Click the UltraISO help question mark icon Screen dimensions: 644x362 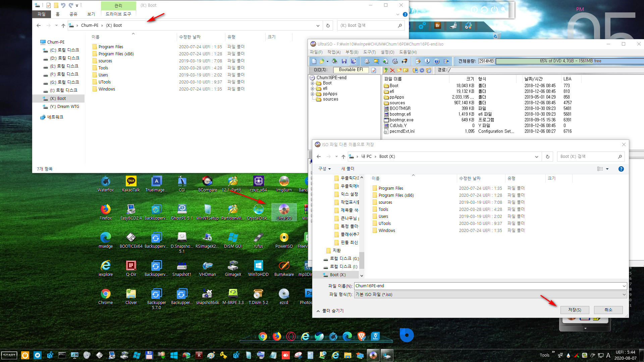[437, 61]
